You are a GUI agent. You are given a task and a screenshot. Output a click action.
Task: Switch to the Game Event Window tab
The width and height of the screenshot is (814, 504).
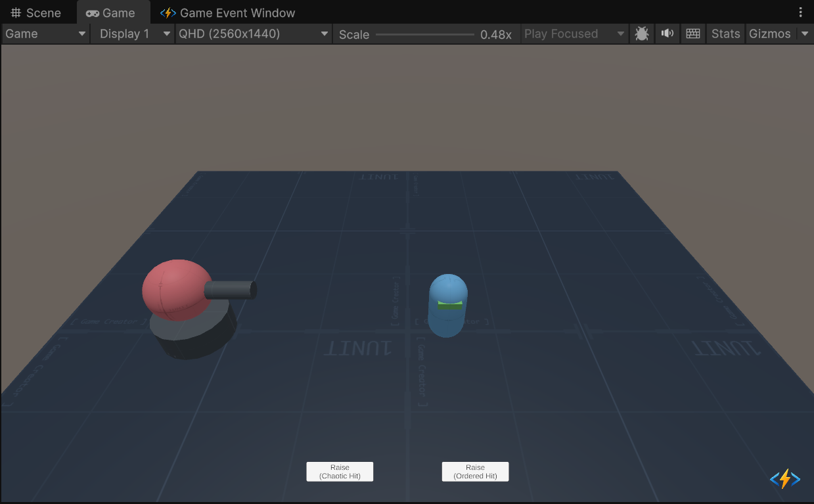[x=228, y=12]
